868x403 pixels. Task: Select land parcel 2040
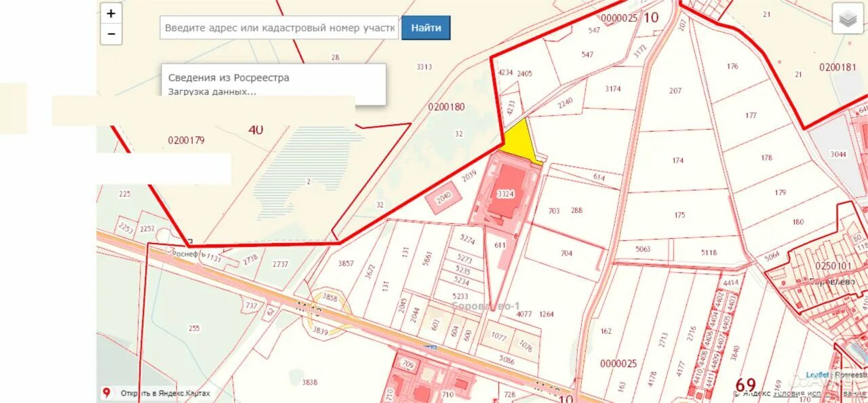tap(443, 198)
